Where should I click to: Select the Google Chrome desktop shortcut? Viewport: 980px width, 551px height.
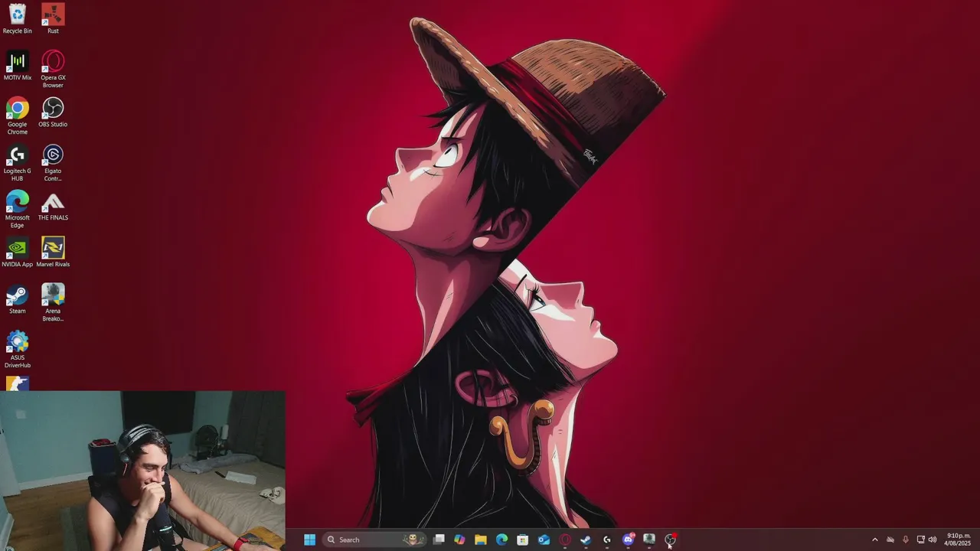17,116
